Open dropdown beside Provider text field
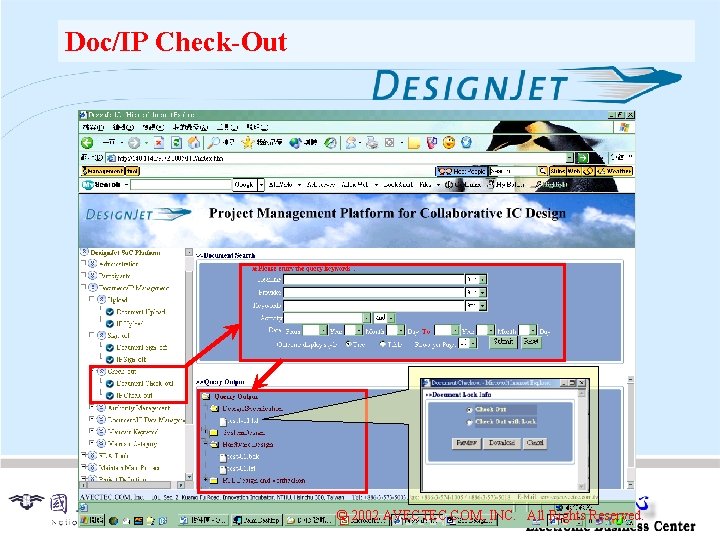 (483, 292)
